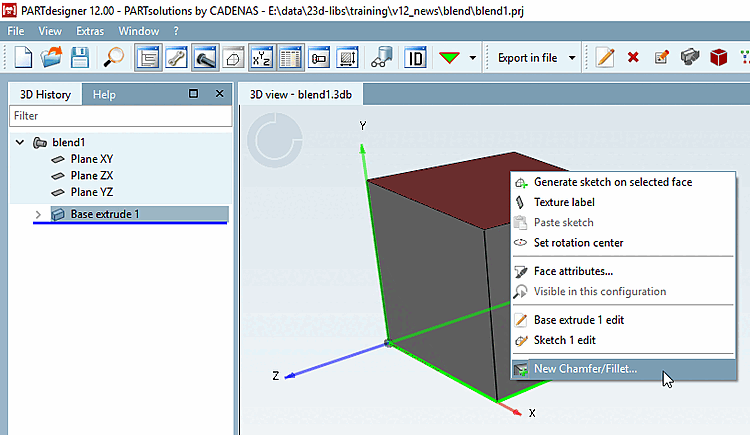The height and width of the screenshot is (435, 750).
Task: Click the red X delete icon
Action: [x=633, y=58]
